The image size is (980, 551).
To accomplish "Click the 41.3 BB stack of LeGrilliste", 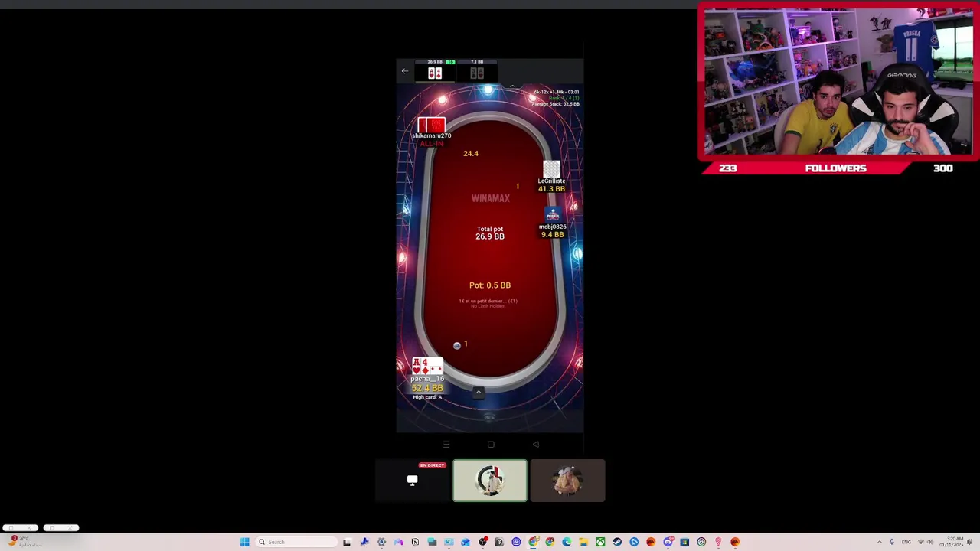I will [551, 189].
